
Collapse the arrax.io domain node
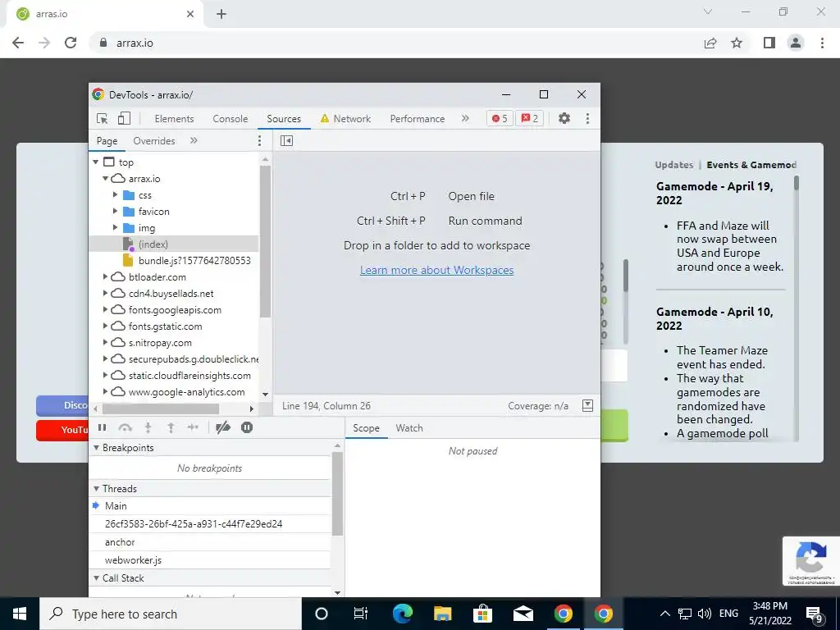(x=106, y=178)
